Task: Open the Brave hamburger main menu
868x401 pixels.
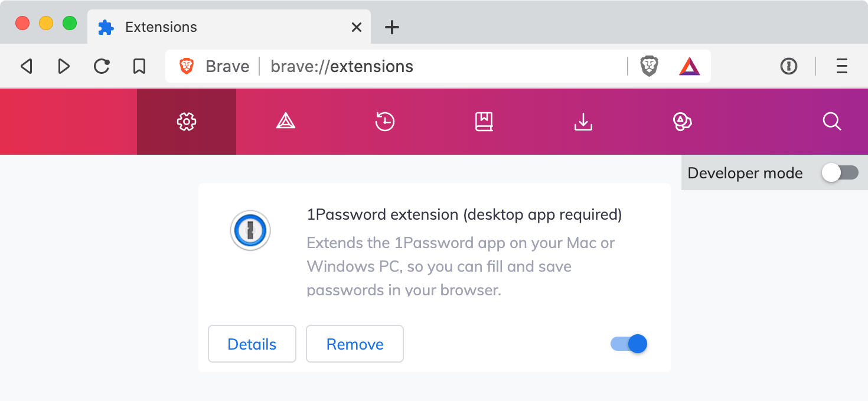Action: [842, 66]
